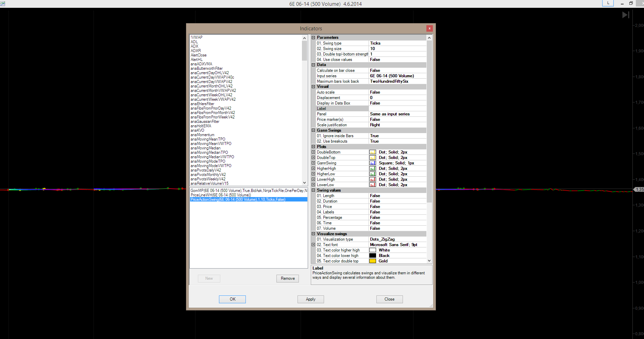Click the Scale justification Right value
This screenshot has width=644, height=339.
[x=397, y=125]
